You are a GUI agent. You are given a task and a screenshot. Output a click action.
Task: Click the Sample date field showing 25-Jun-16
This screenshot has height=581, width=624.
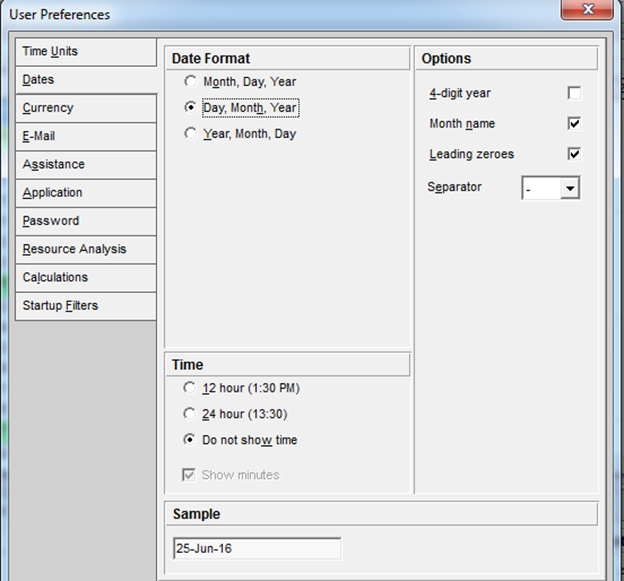(x=257, y=548)
